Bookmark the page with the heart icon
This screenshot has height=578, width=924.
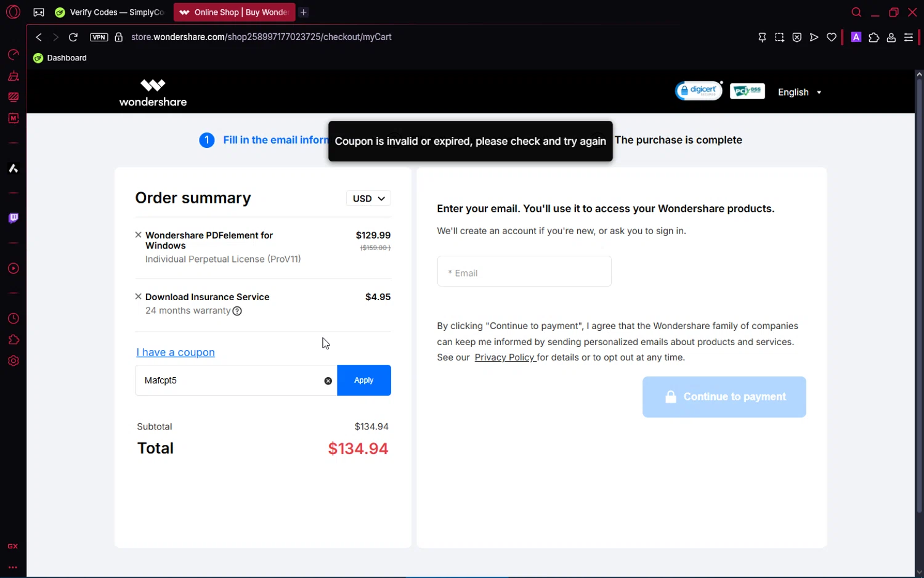[x=832, y=38]
